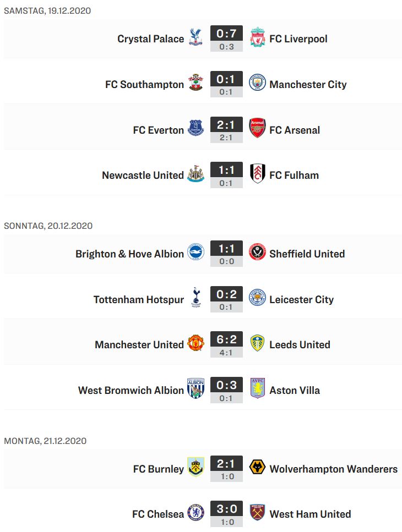Open the FC Southampton team link
Screen dimensions: 402x532
pyautogui.click(x=144, y=85)
